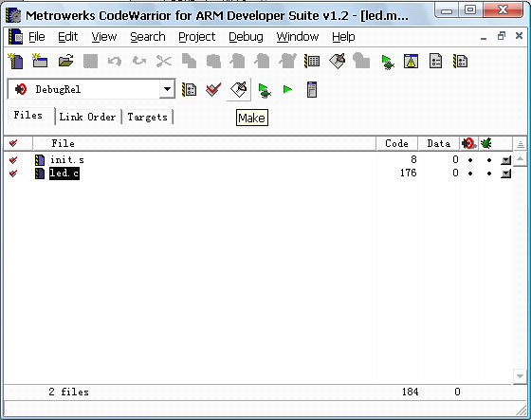This screenshot has width=531, height=420.
Task: Click the Redo arrow icon
Action: pos(139,62)
